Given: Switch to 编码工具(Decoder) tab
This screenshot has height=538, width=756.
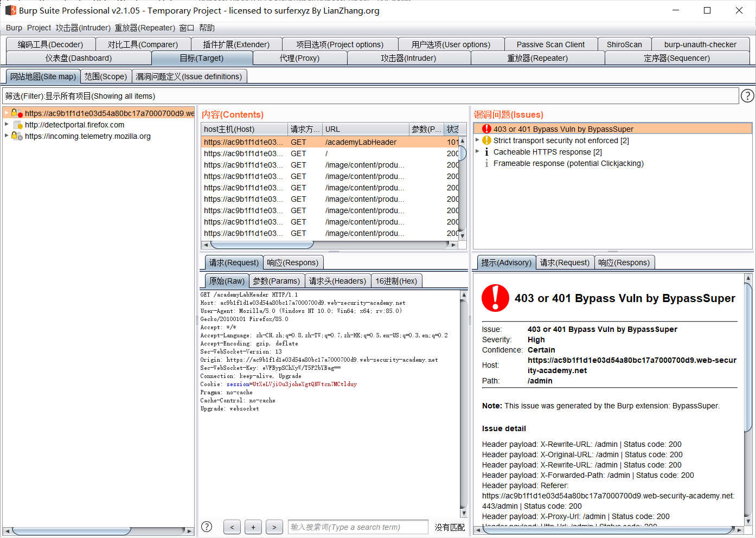Looking at the screenshot, I should (x=50, y=44).
